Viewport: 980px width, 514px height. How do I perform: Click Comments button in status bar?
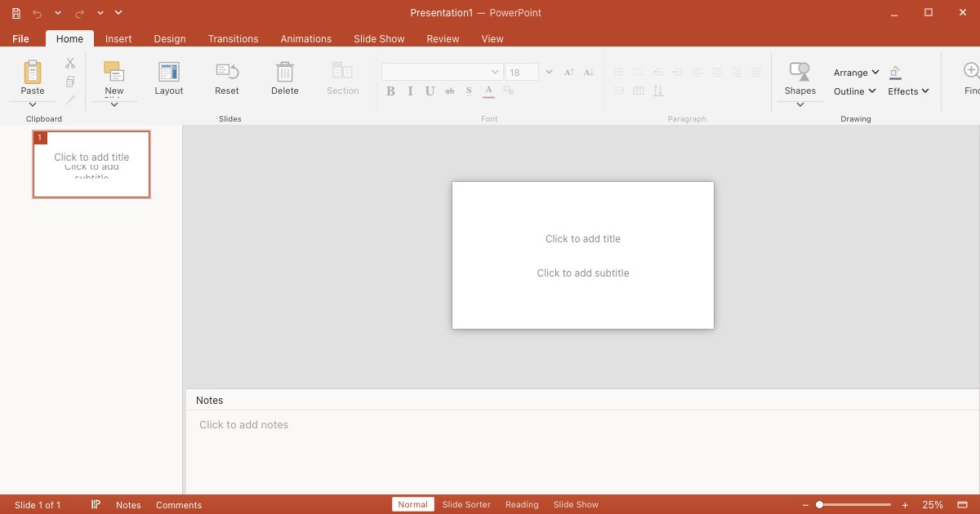click(179, 505)
